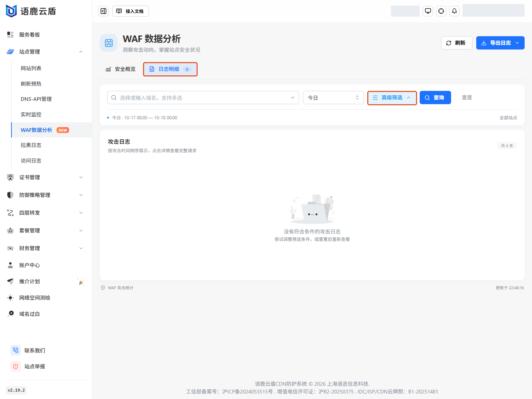The height and width of the screenshot is (399, 532).
Task: Click the blue 查询 search button
Action: (x=435, y=98)
